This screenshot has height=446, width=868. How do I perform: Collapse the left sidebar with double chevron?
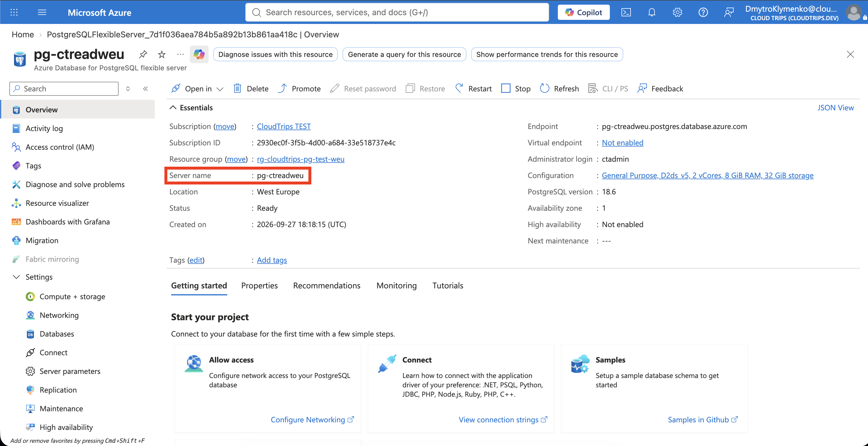145,89
